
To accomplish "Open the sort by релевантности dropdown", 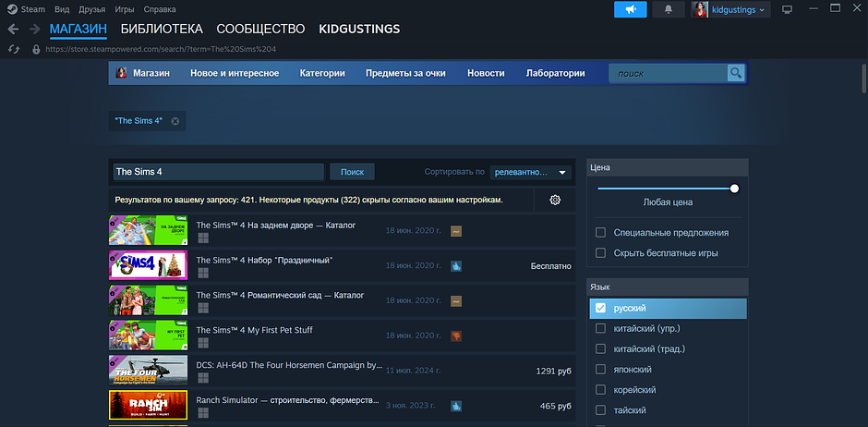I will pos(530,172).
